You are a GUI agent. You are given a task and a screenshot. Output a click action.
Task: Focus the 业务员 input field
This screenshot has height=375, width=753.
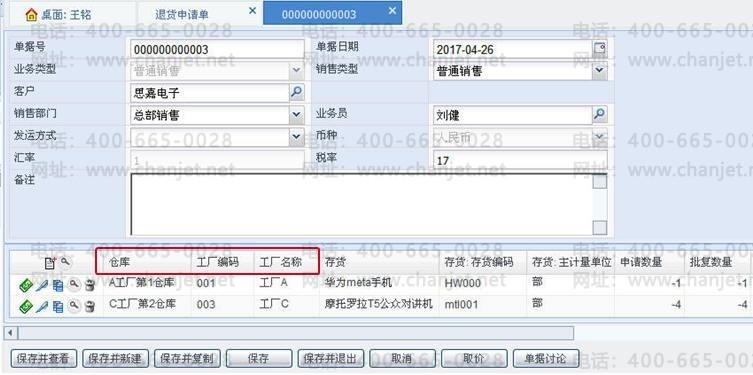coord(512,115)
